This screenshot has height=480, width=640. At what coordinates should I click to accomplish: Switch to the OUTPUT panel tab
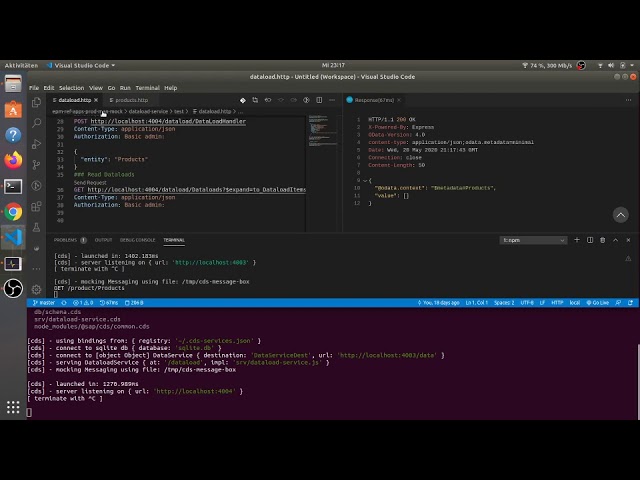(x=103, y=240)
